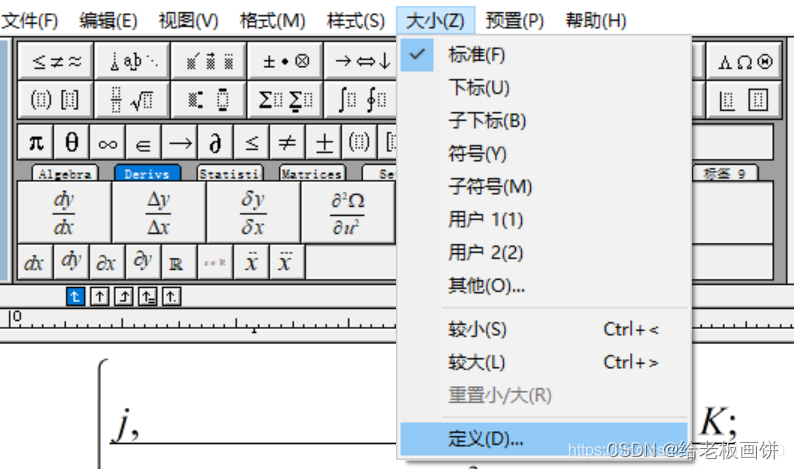The image size is (794, 469).
Task: Switch to the Derivs tab
Action: (147, 174)
